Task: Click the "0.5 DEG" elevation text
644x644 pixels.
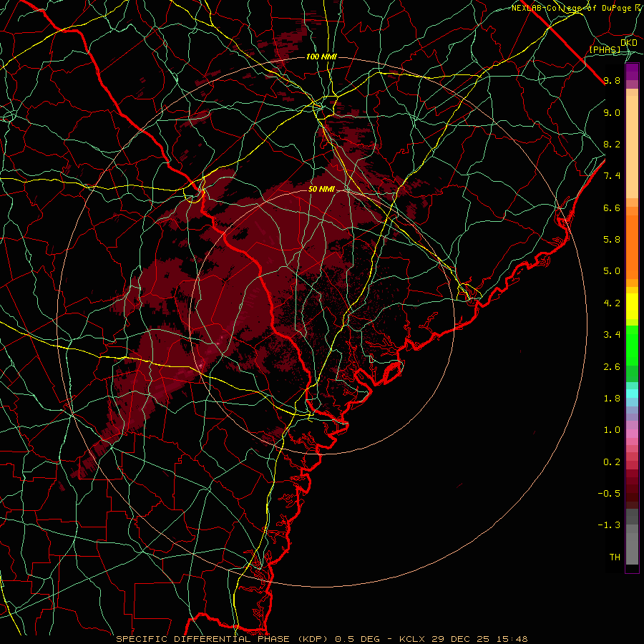Action: tap(357, 639)
